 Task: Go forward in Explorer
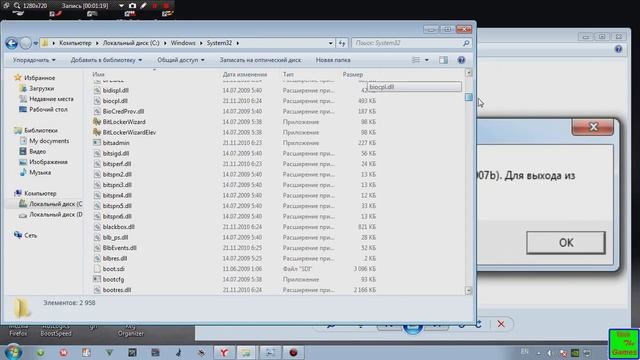pyautogui.click(x=26, y=43)
